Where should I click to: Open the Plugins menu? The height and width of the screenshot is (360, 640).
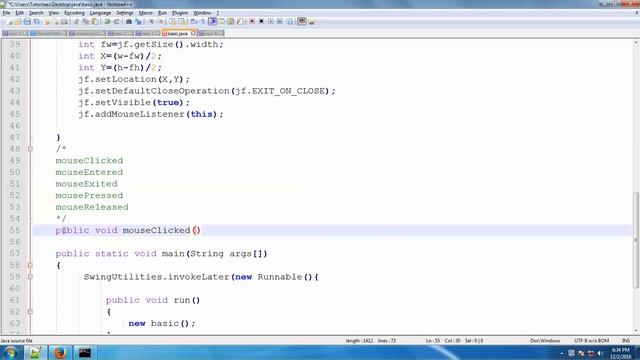click(180, 13)
